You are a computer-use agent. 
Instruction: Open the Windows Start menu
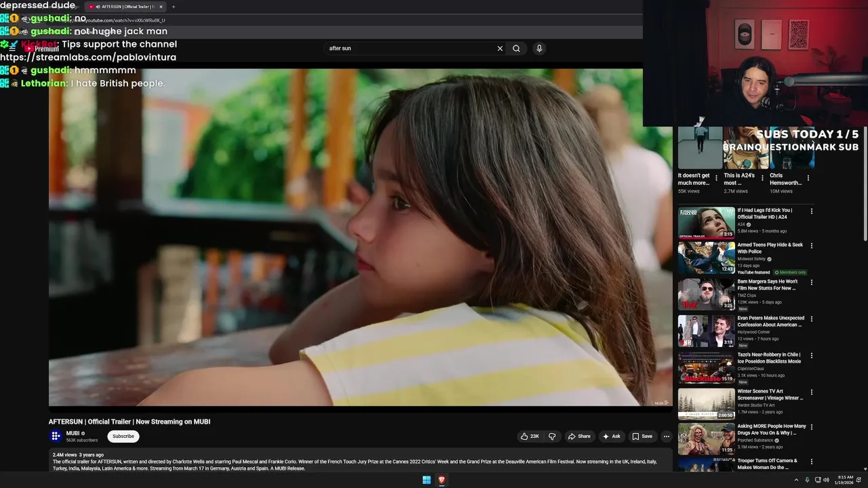(427, 480)
